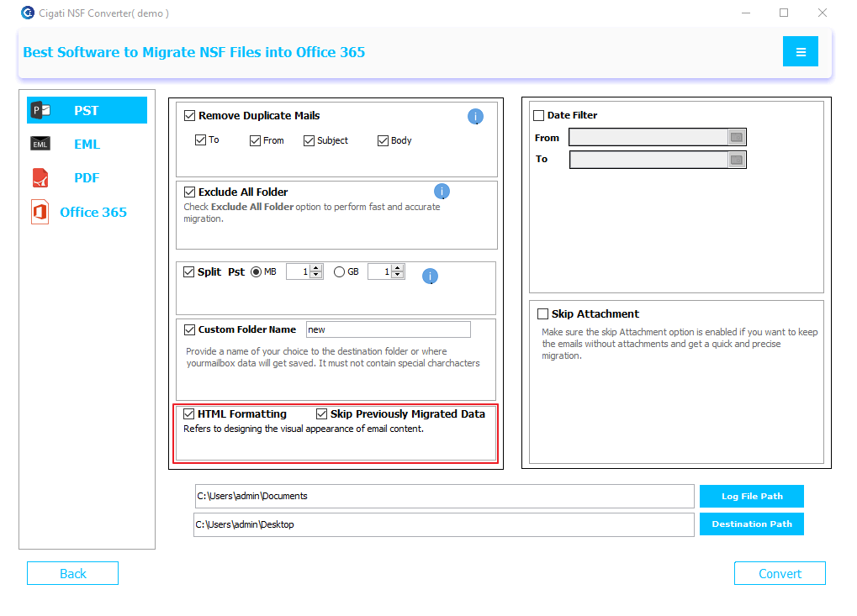Toggle the From duplicate criteria checkbox
Image resolution: width=857 pixels, height=616 pixels.
pos(255,141)
